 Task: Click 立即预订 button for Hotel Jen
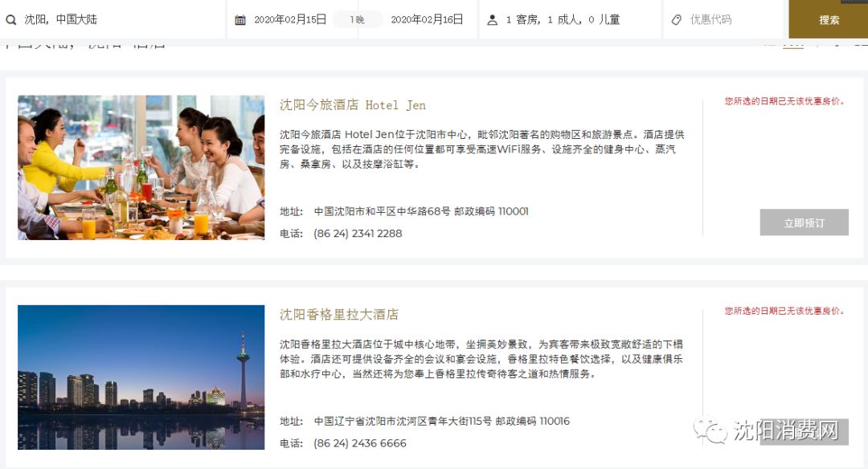pos(804,222)
